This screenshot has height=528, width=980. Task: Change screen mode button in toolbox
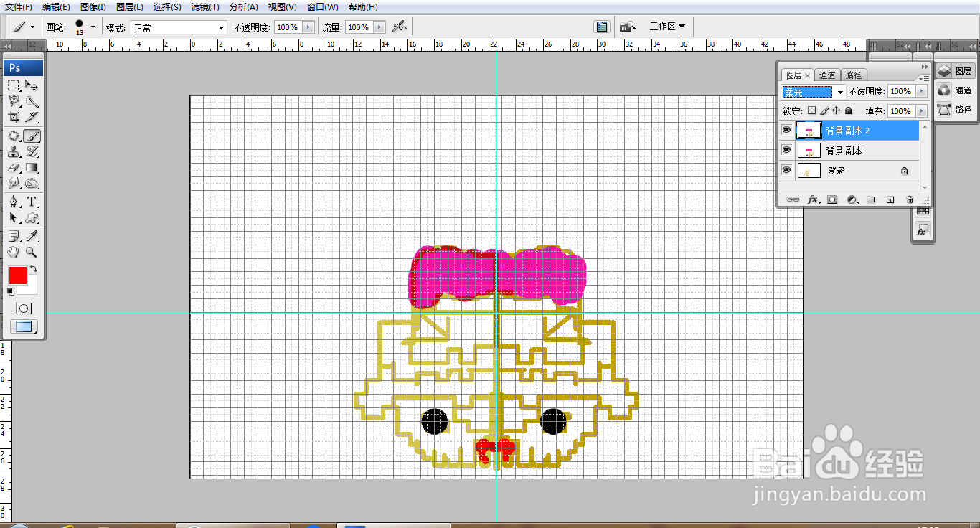(x=24, y=327)
